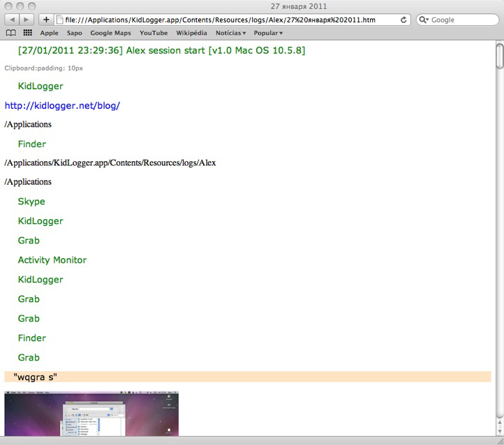
Task: Open the bookmarks book icon
Action: [11, 33]
